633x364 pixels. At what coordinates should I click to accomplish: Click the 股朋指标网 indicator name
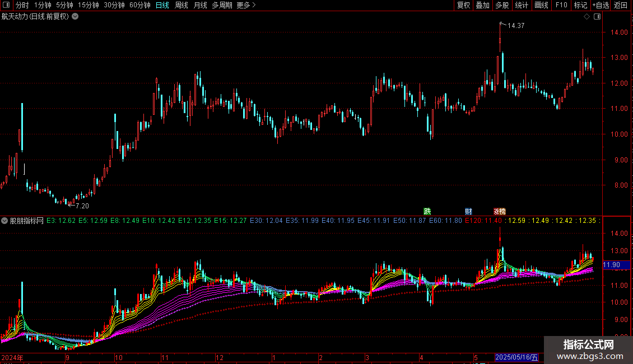click(27, 221)
